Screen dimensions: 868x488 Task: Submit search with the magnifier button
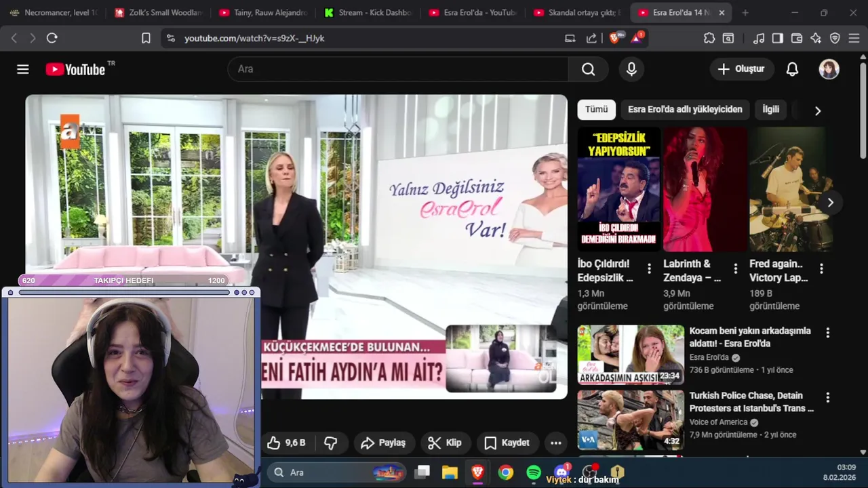coord(588,69)
